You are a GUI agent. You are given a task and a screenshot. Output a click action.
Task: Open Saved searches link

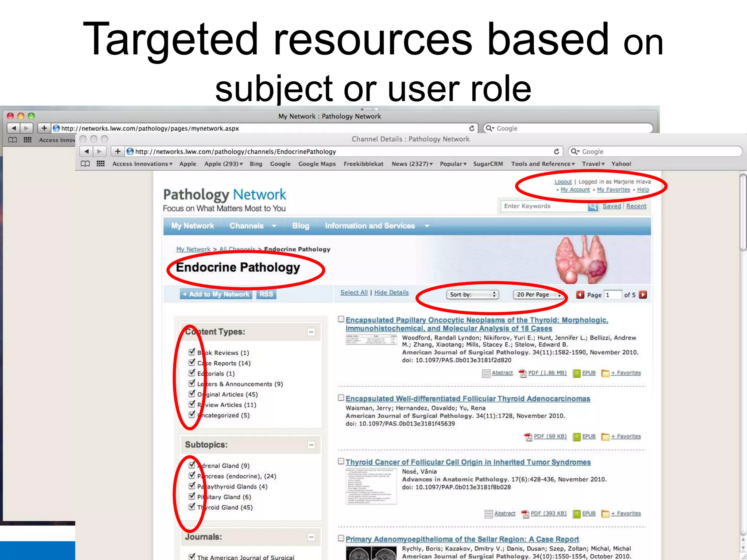coord(612,206)
